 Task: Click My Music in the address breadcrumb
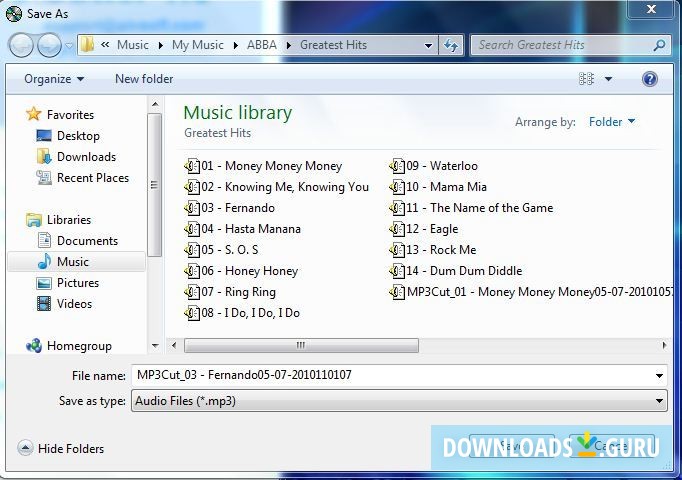point(197,45)
